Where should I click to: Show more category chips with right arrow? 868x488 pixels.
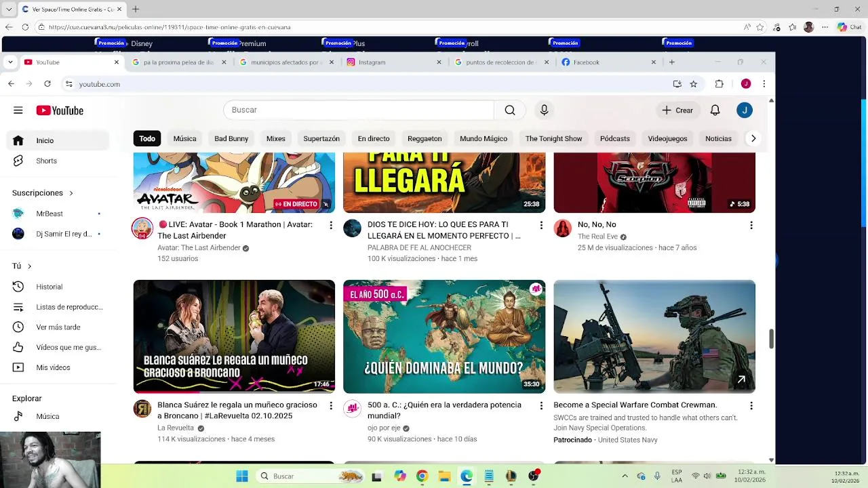(753, 138)
